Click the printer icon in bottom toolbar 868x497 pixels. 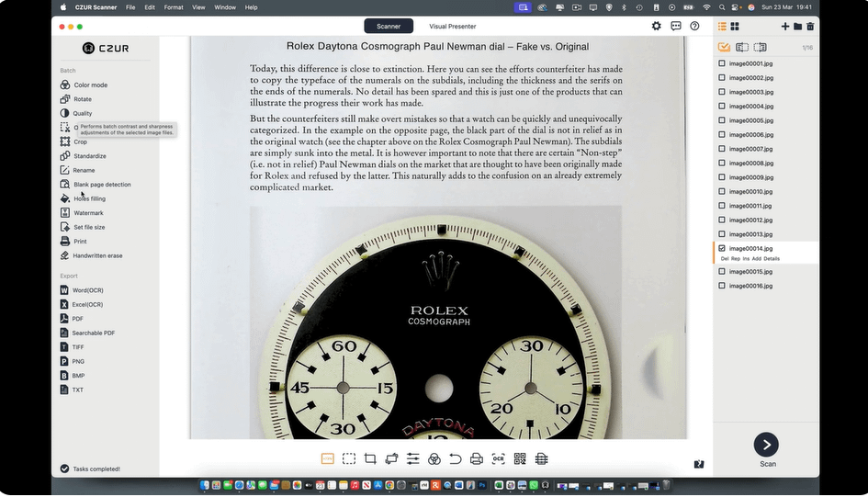tap(477, 458)
